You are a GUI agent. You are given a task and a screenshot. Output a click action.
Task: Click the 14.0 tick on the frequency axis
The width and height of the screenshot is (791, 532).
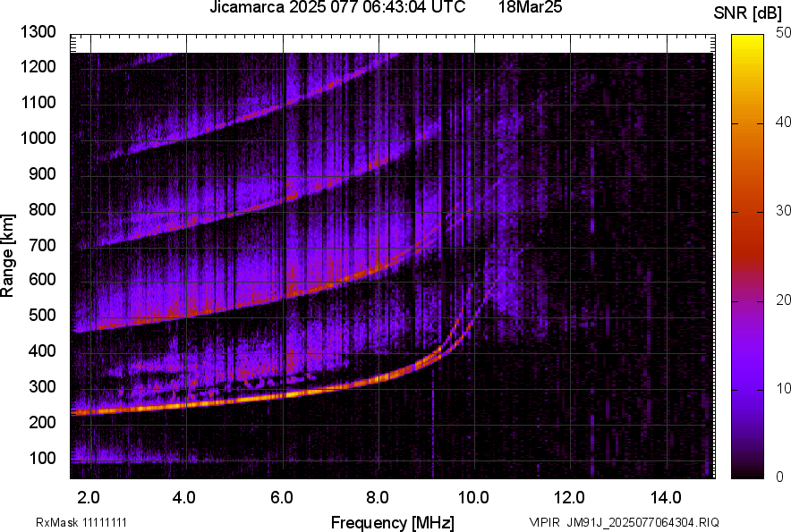pyautogui.click(x=666, y=495)
